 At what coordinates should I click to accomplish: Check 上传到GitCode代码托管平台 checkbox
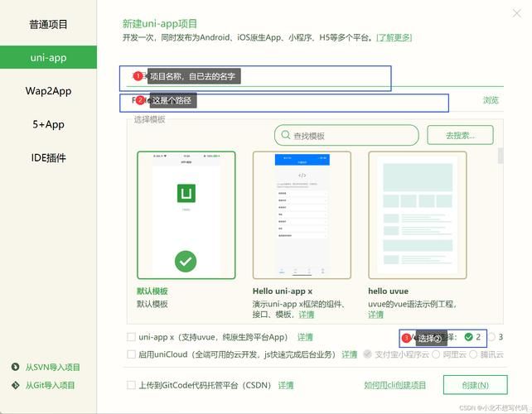[x=131, y=385]
